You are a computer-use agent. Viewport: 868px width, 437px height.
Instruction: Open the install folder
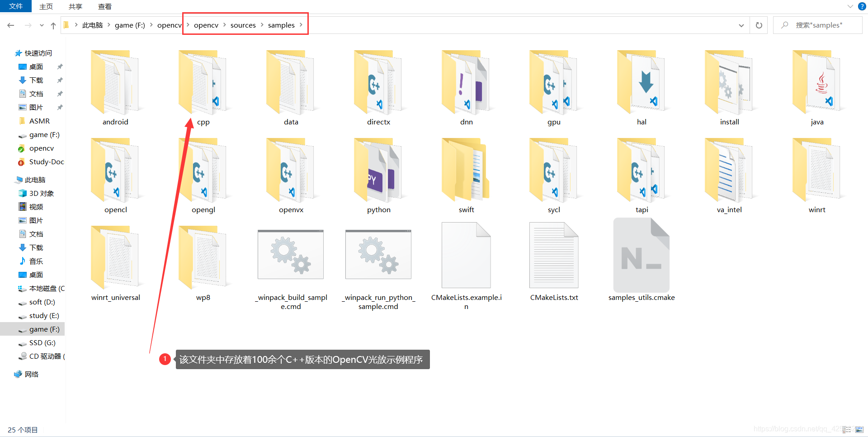coord(729,87)
